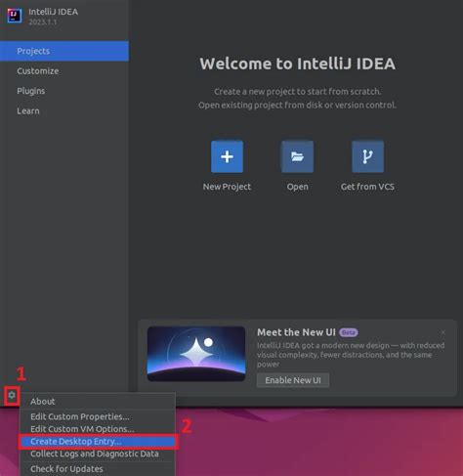Screen dimensions: 463x476
Task: Click the IntelliJ IDEA logo icon
Action: (15, 16)
